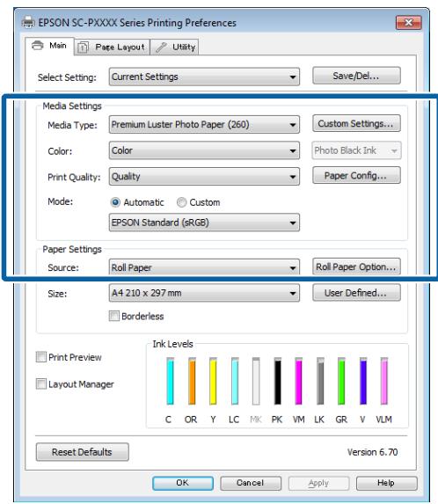Click the Roll Paper Option... button

356,267
